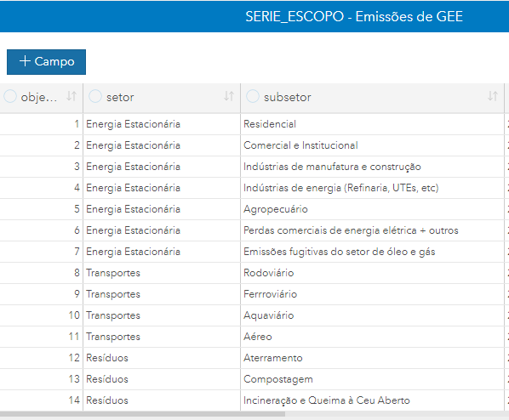Viewport: 509px width, 420px height.
Task: Click the sort arrows in the subsetor column
Action: 493,96
